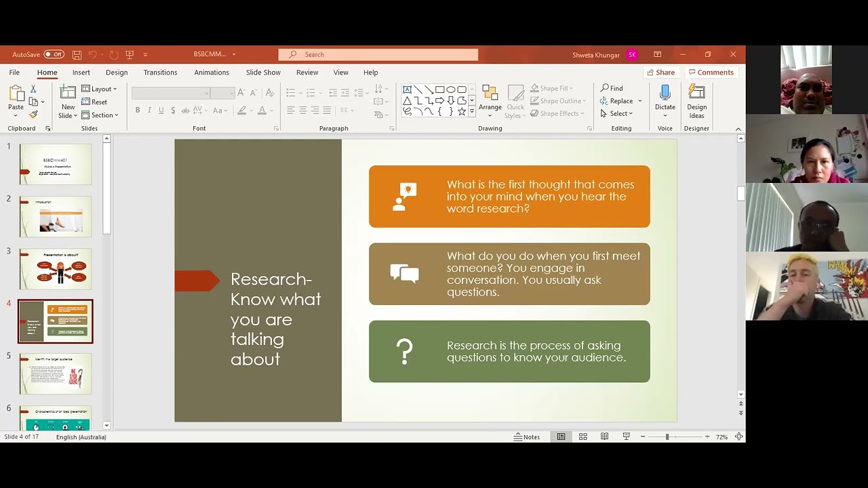Open the Shape Outline dropdown
Image resolution: width=868 pixels, height=488 pixels.
click(x=558, y=101)
